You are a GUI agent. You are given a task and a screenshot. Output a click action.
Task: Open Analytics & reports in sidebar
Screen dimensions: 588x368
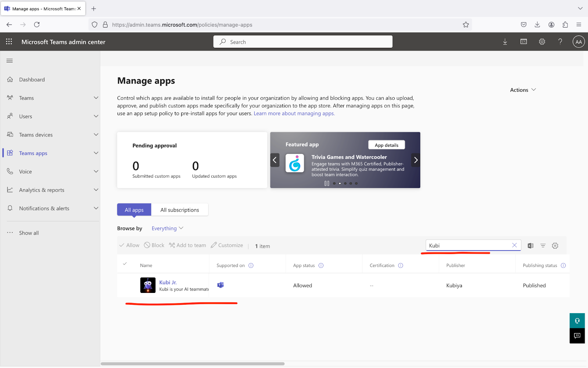click(42, 190)
